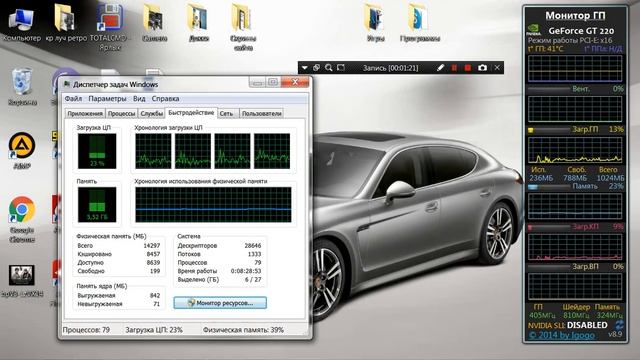Pause the screen recording
Screen dimensions: 640x360
click(454, 68)
